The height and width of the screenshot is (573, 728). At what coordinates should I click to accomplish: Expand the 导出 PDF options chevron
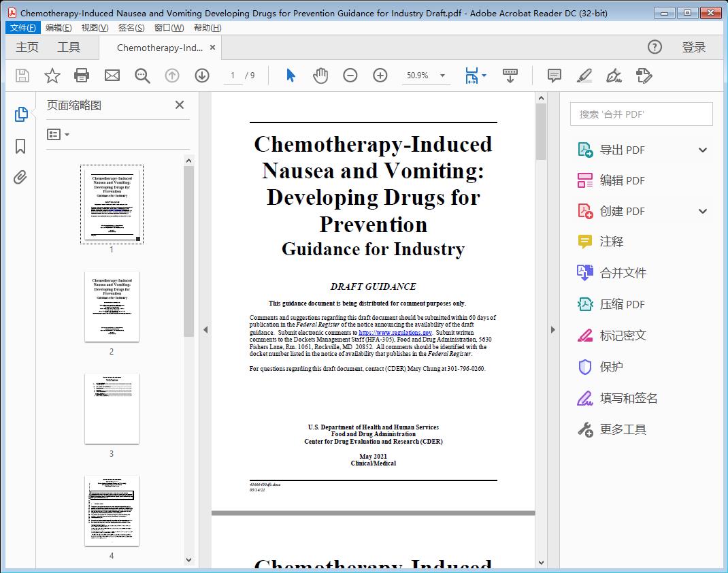click(x=702, y=149)
